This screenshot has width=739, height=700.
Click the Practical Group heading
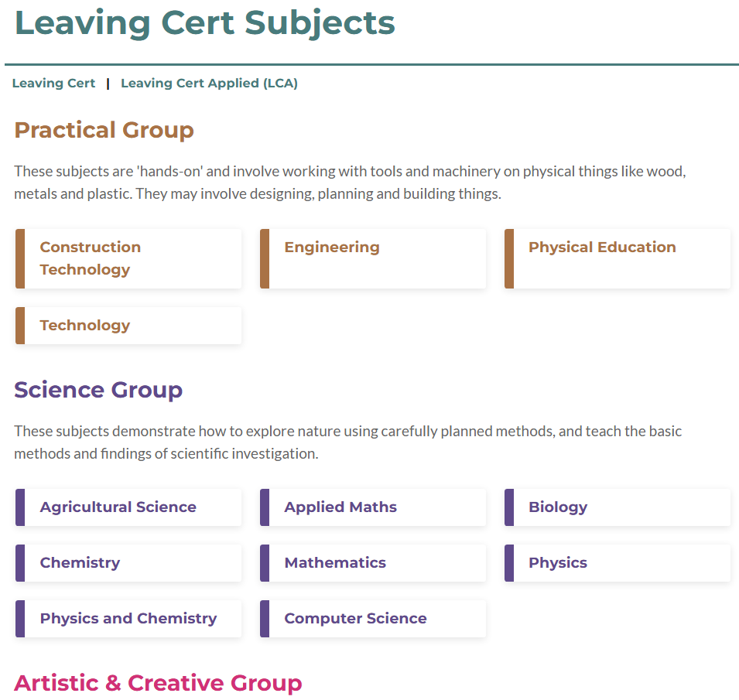click(104, 130)
